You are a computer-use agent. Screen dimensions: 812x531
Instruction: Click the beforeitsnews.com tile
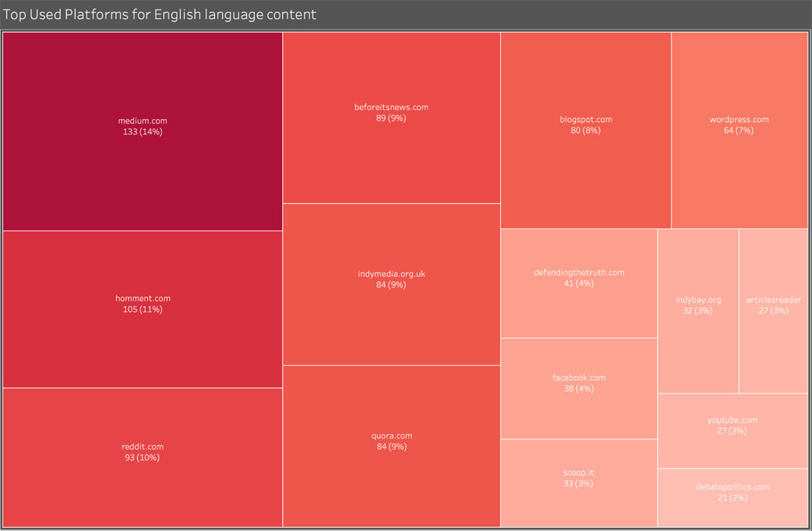point(392,118)
